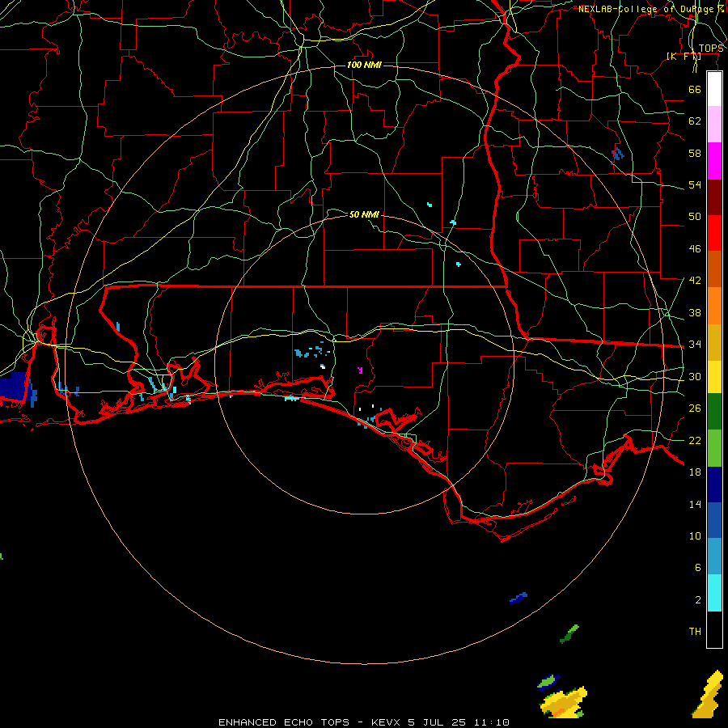Choose the cyan legend swatch
The image size is (728, 728).
click(714, 593)
